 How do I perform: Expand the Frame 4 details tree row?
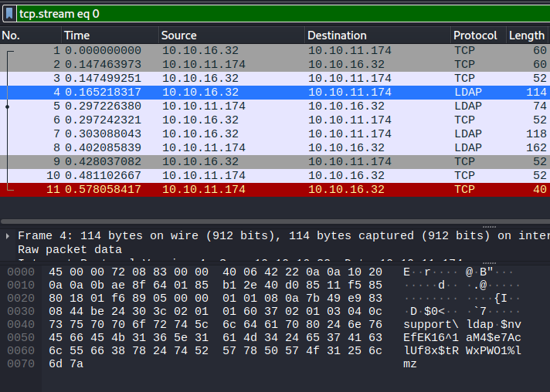pyautogui.click(x=8, y=236)
